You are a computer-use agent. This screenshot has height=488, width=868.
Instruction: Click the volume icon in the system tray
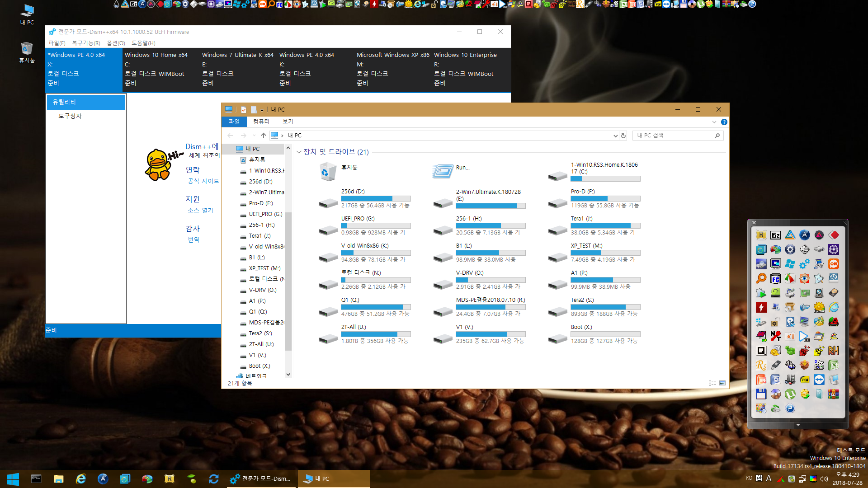tap(824, 479)
